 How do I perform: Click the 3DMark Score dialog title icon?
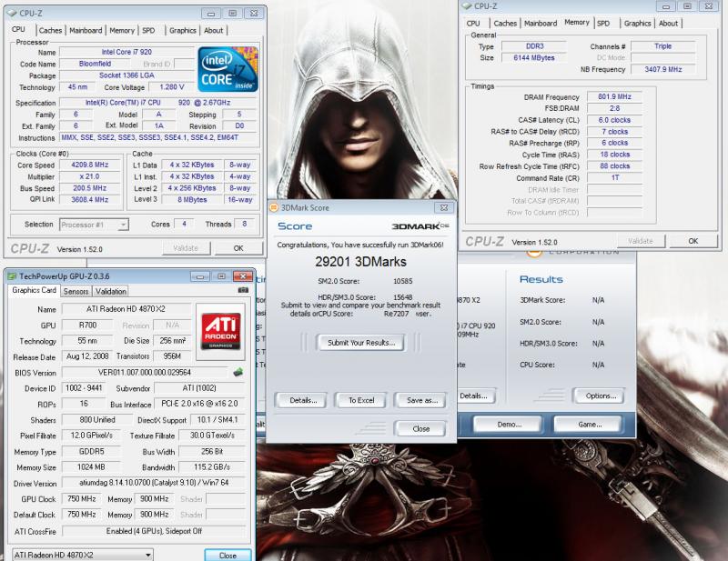tap(274, 207)
